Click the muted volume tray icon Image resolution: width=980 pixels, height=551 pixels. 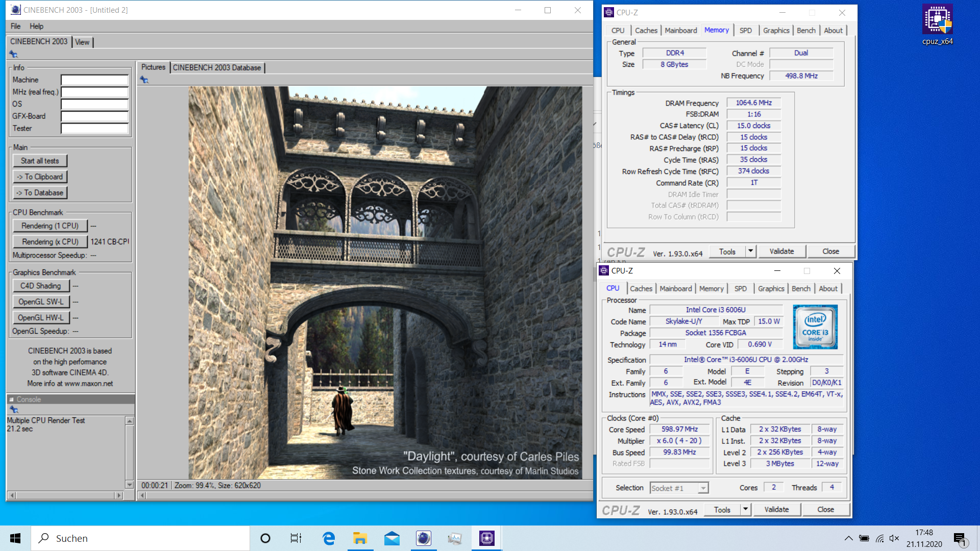894,538
